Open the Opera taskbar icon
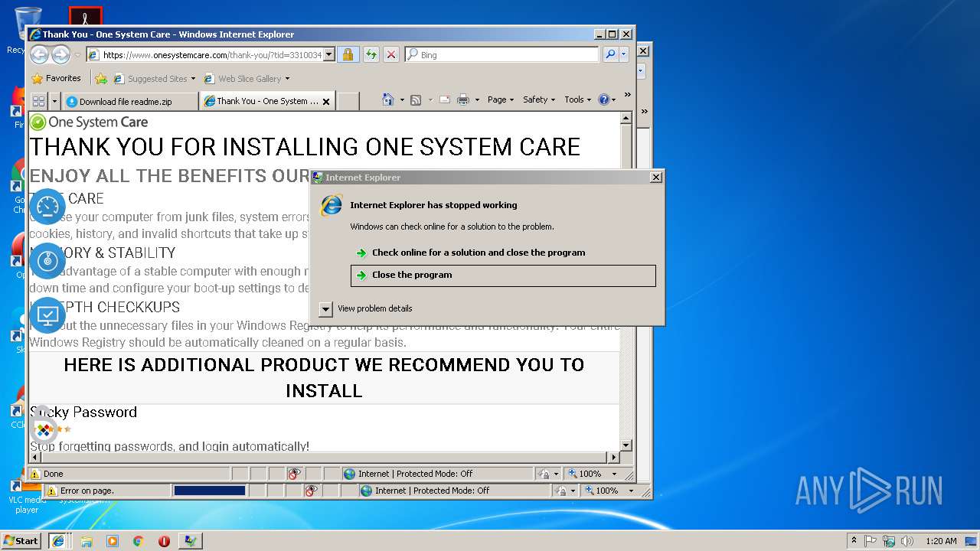The height and width of the screenshot is (551, 980). (x=164, y=540)
